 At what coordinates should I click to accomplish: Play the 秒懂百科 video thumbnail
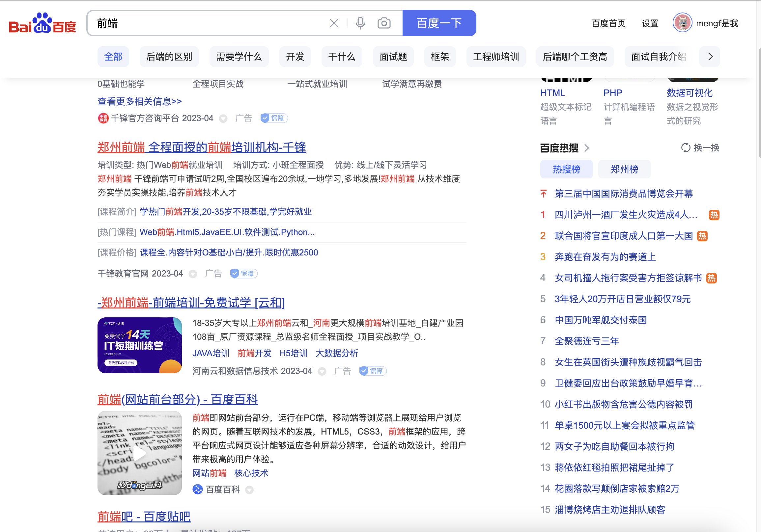pyautogui.click(x=140, y=453)
